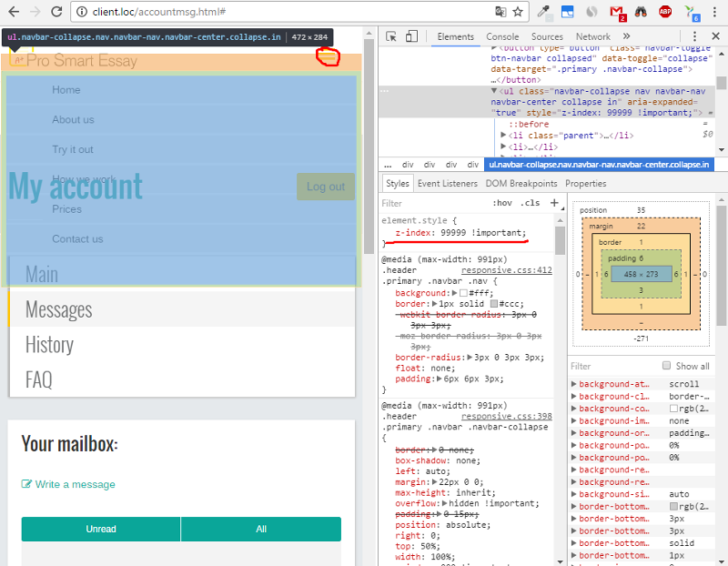Open the Event Listeners sub-tab
The height and width of the screenshot is (566, 728).
[447, 184]
